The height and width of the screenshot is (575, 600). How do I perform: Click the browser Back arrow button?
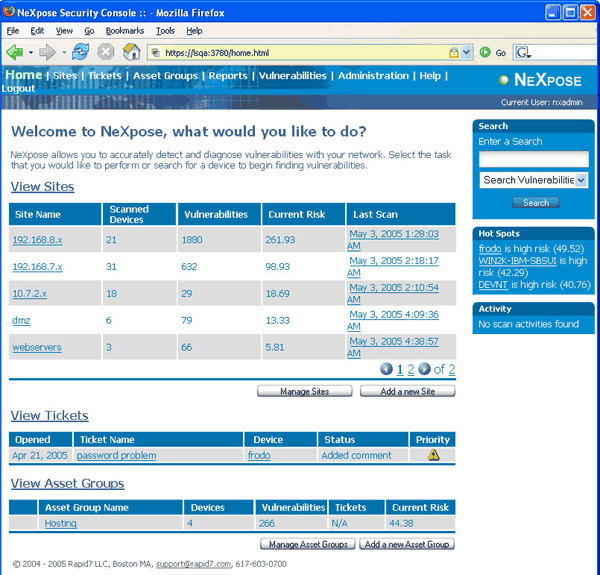(14, 52)
